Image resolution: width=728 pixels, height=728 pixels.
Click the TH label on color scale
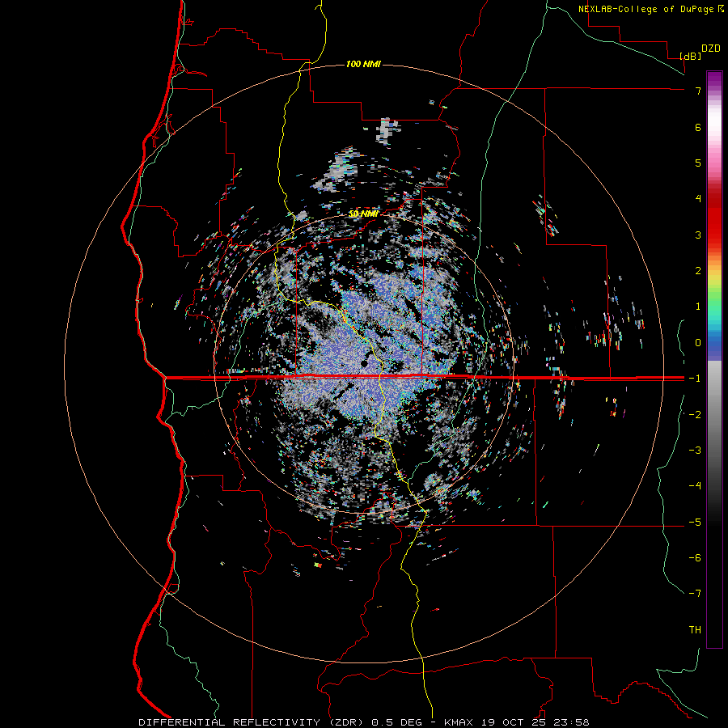click(695, 629)
